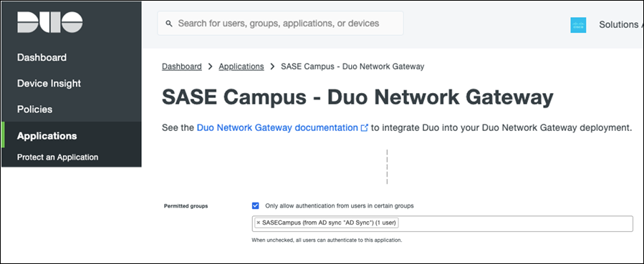Viewport: 644px width, 264px height.
Task: Click the Permitted groups label
Action: pyautogui.click(x=186, y=206)
